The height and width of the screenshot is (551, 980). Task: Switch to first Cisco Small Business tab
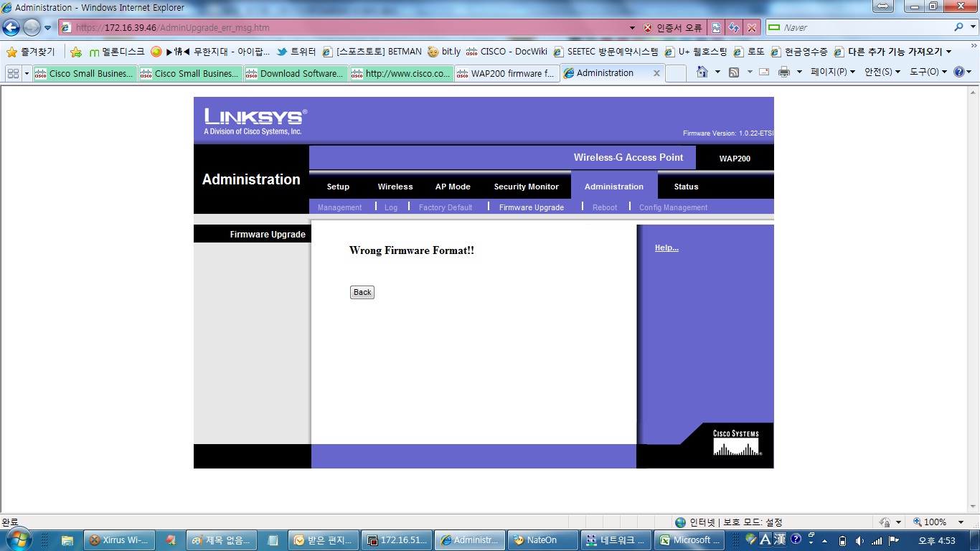pos(85,73)
